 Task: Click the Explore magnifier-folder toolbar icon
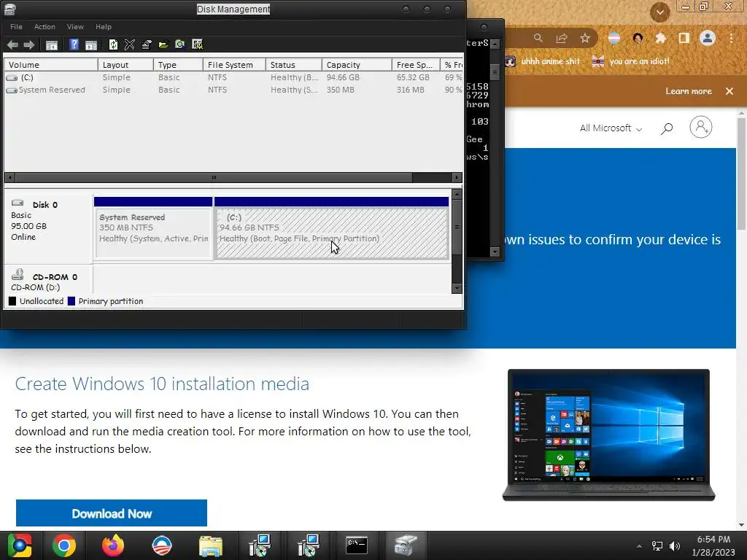pyautogui.click(x=180, y=44)
